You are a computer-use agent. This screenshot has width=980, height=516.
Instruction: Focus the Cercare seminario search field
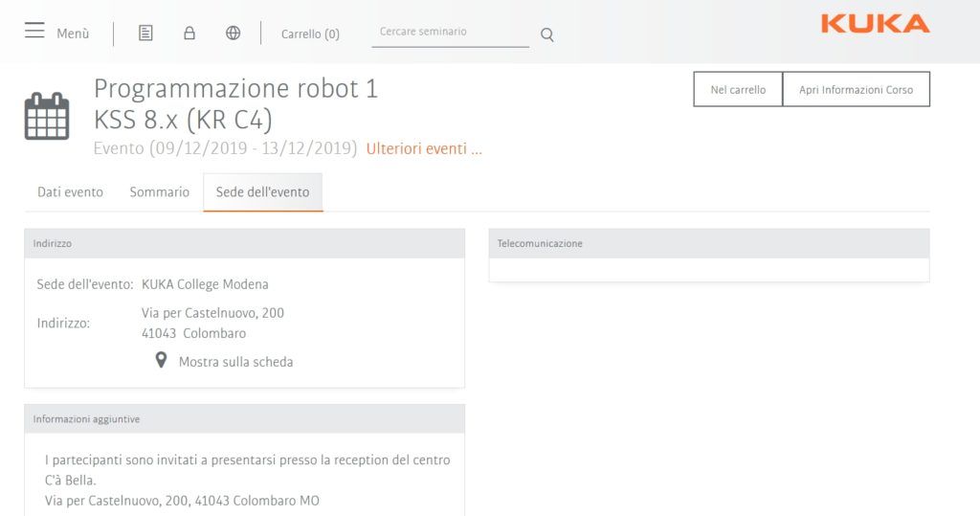(450, 32)
